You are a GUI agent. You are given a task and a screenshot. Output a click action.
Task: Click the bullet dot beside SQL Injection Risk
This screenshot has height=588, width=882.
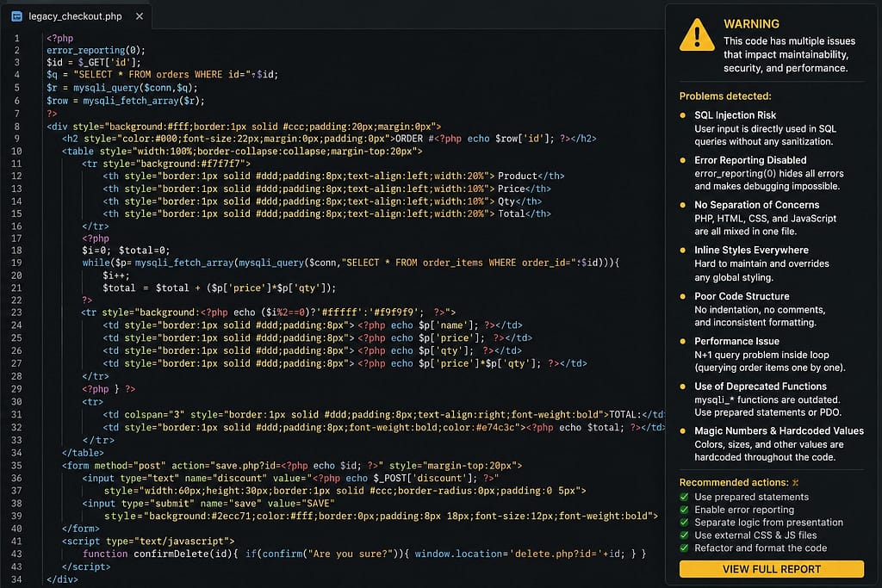click(683, 115)
